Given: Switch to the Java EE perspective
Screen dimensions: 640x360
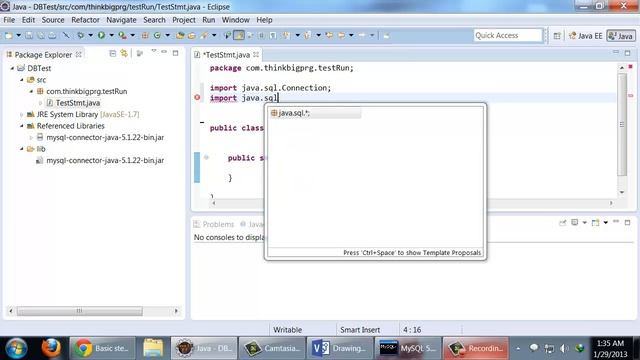Looking at the screenshot, I should click(x=586, y=36).
